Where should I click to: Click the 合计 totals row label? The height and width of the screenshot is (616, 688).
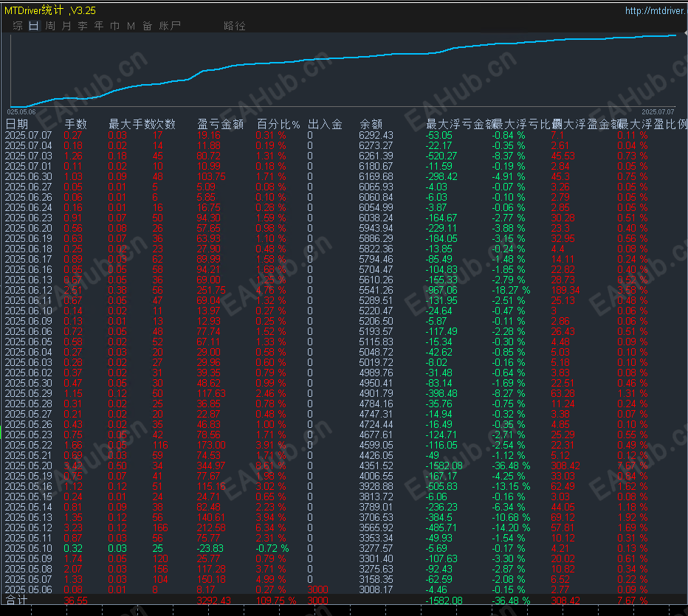[17, 600]
